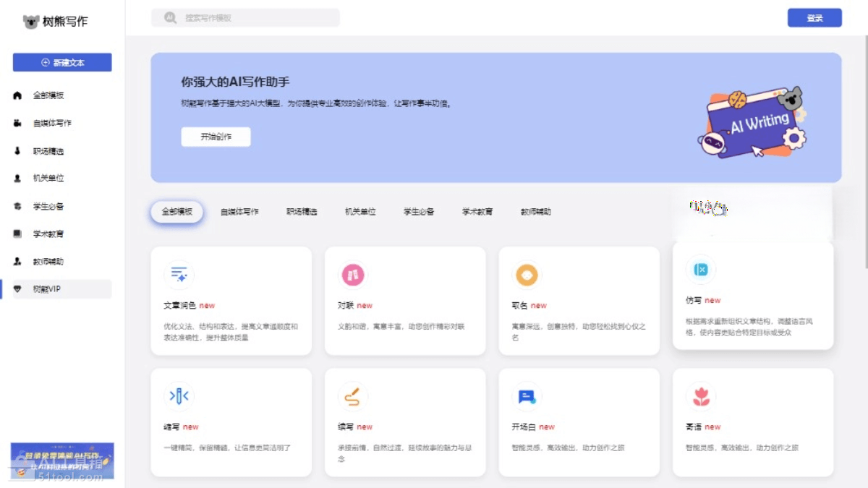Open the promotional banner at sidebar bottom
868x488 pixels.
62,460
